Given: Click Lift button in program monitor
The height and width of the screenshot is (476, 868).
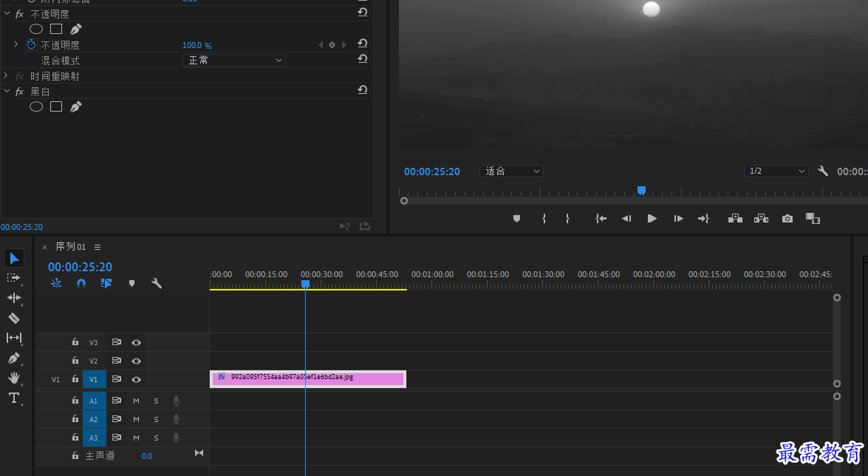Looking at the screenshot, I should (x=735, y=219).
